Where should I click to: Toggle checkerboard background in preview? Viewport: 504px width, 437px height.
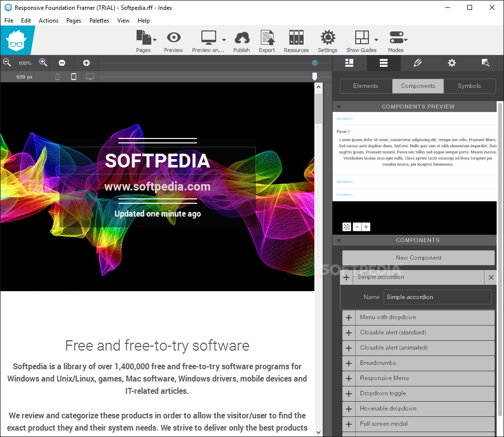click(x=347, y=227)
